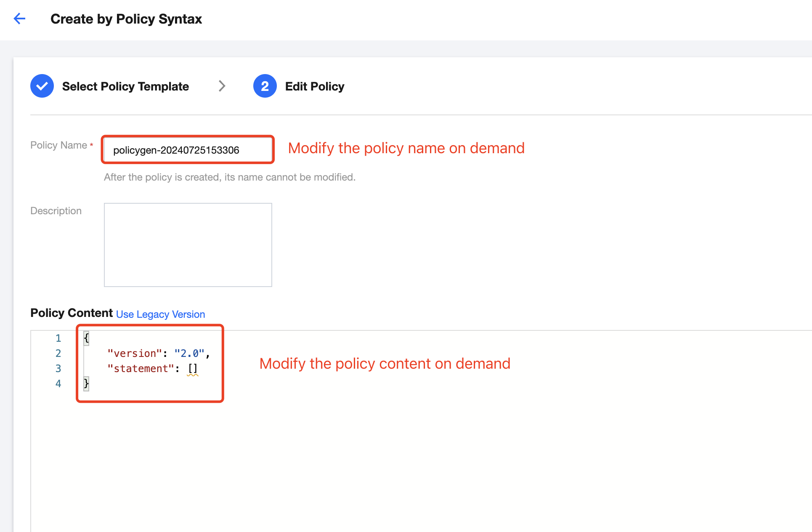Click inside the Description text area
The width and height of the screenshot is (812, 532).
click(x=188, y=245)
